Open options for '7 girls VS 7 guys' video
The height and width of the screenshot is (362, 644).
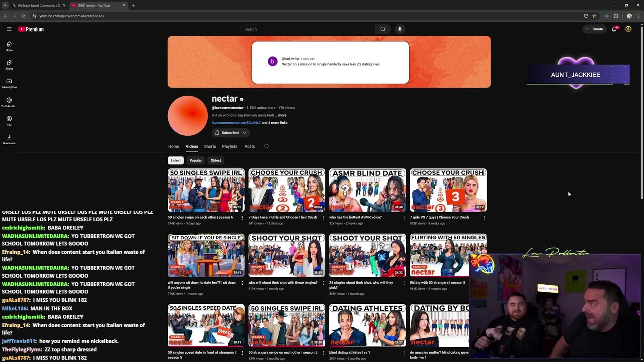click(x=485, y=218)
